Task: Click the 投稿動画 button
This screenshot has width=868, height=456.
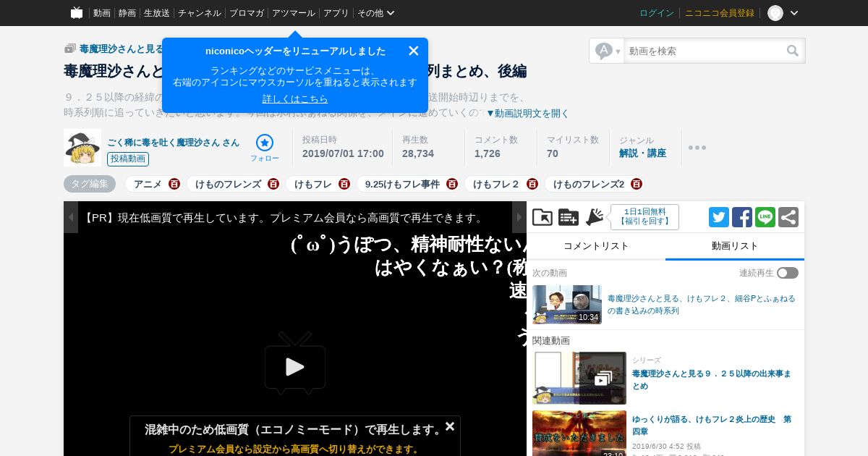Action: (128, 159)
